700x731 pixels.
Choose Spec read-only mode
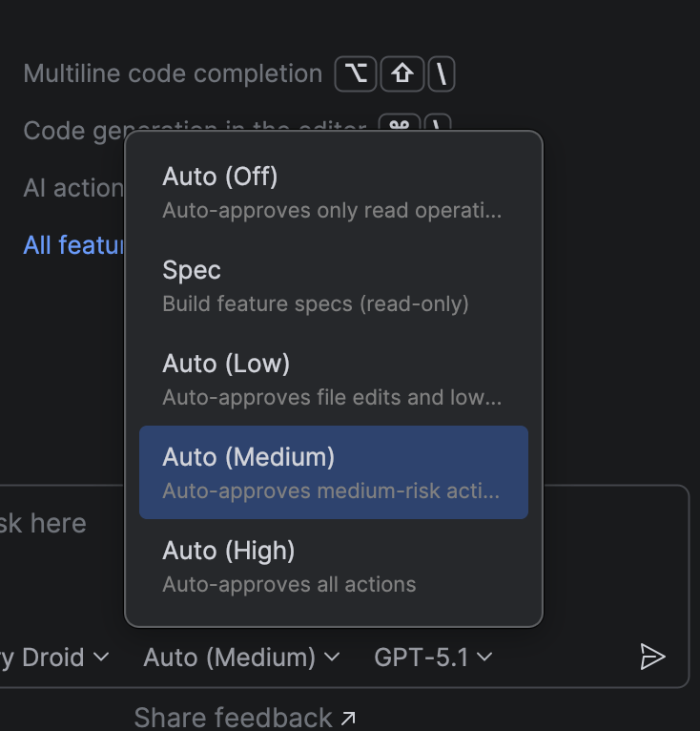coord(334,285)
